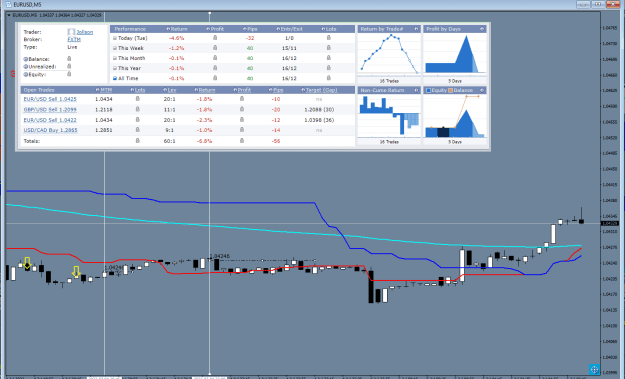
Task: Click the Today (Tue) return value -4.6%
Action: (177, 38)
